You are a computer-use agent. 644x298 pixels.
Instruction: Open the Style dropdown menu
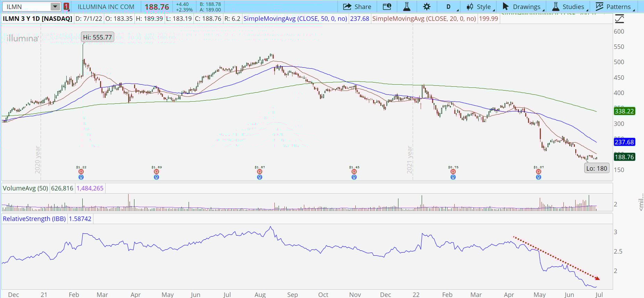point(480,7)
